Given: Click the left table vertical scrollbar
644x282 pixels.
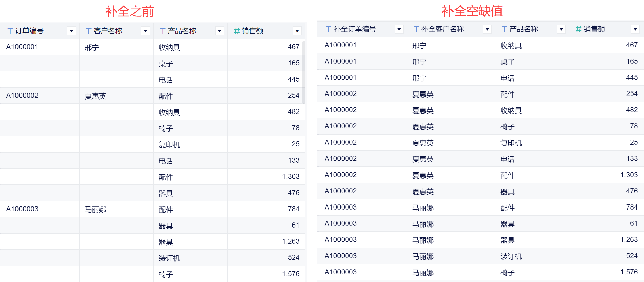Looking at the screenshot, I should (x=303, y=72).
